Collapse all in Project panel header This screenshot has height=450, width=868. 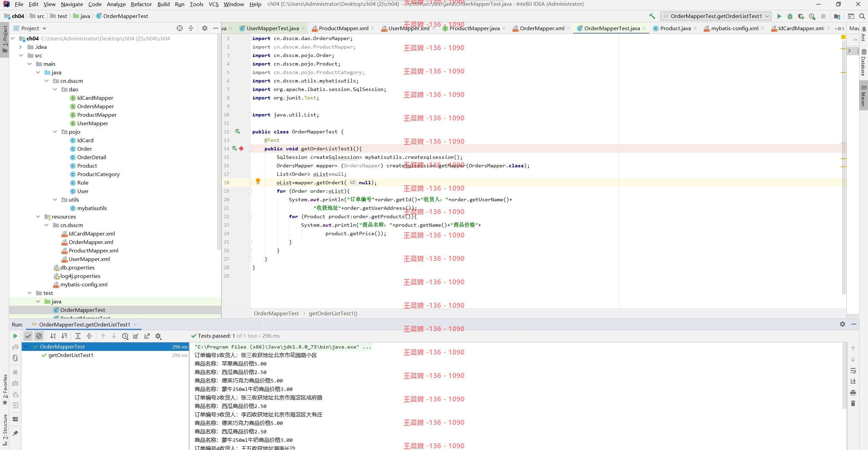(x=191, y=29)
